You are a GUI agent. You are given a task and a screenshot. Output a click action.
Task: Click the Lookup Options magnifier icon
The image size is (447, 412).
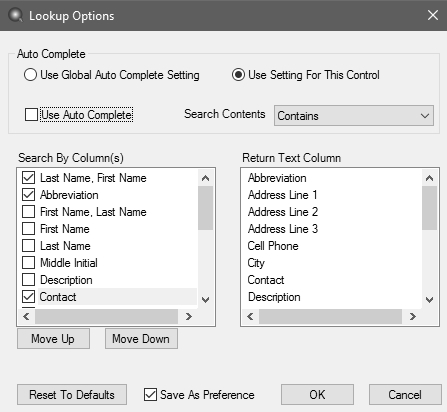[x=15, y=16]
